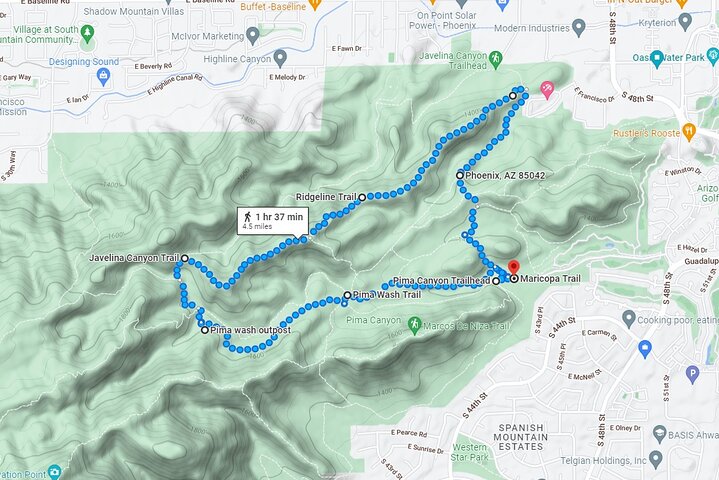Screen dimensions: 719x480
Task: Open the Telgian Holdings, Inc pin
Action: (656, 457)
